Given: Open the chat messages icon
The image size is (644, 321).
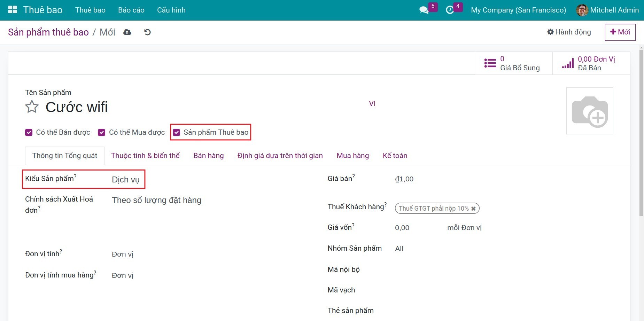Looking at the screenshot, I should (424, 10).
